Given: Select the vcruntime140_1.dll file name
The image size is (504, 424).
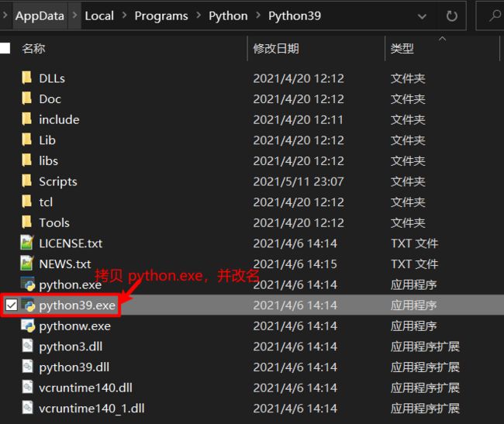Looking at the screenshot, I should [x=91, y=408].
